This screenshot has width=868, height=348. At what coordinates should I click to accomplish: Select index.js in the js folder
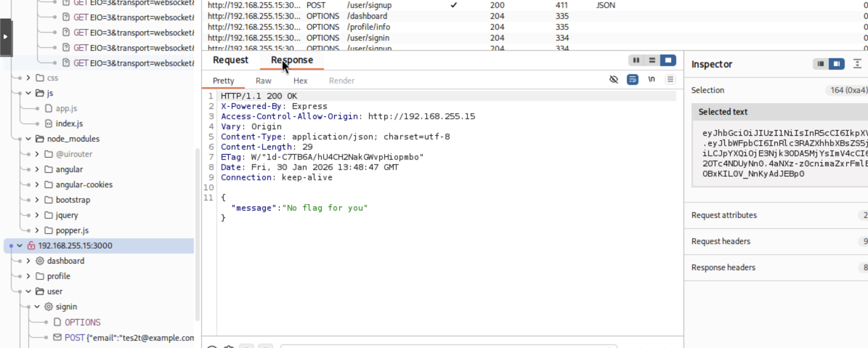[69, 124]
